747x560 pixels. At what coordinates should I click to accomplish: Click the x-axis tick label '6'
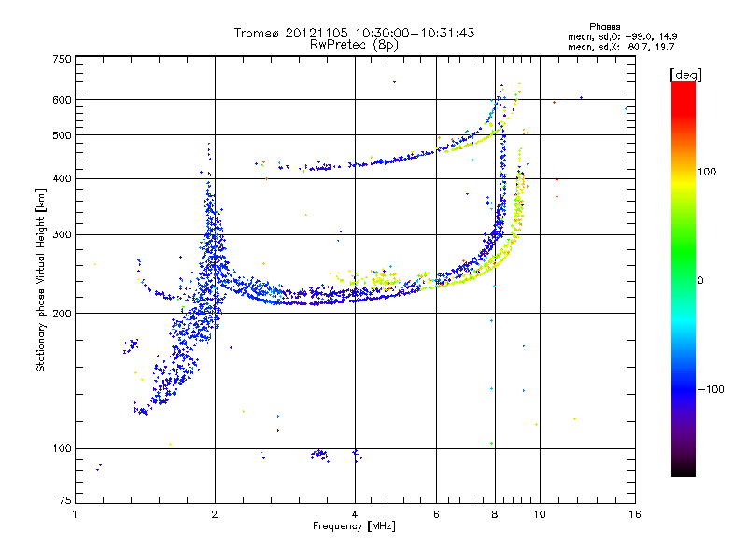coord(436,514)
